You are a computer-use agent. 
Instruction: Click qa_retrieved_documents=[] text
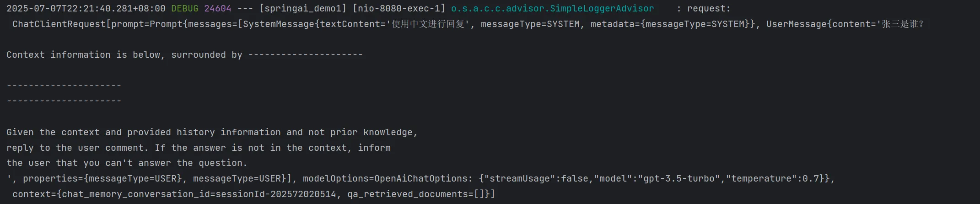(x=415, y=194)
